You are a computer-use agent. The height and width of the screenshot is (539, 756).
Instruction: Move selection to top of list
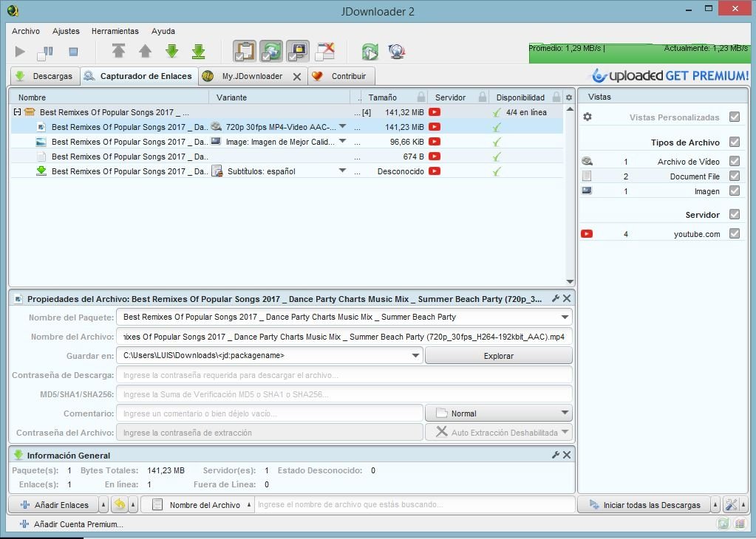tap(118, 51)
